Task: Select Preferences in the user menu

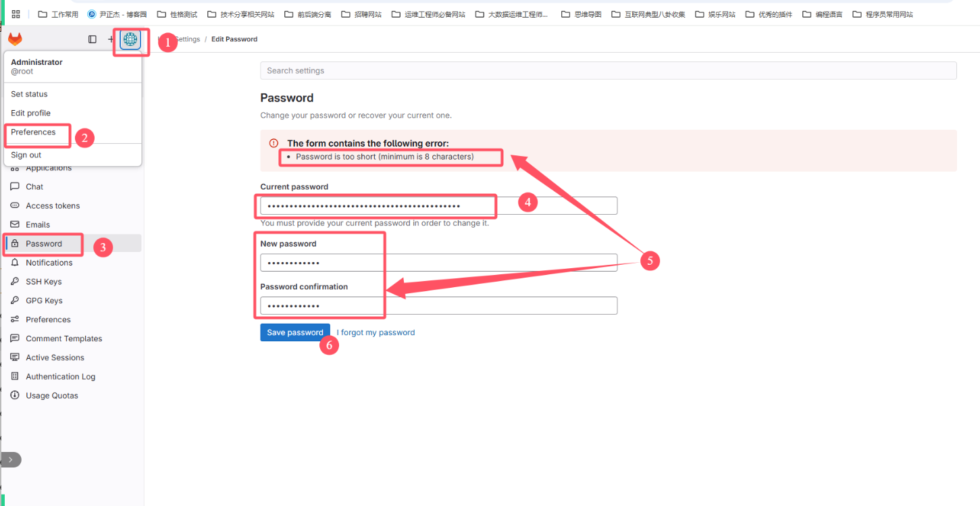Action: [x=33, y=132]
